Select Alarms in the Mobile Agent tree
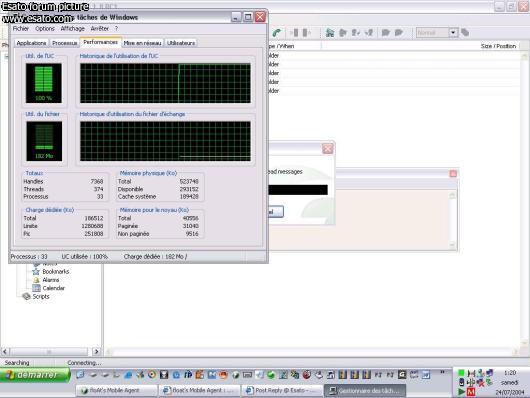Screen dimensions: 530x398 (x=51, y=280)
